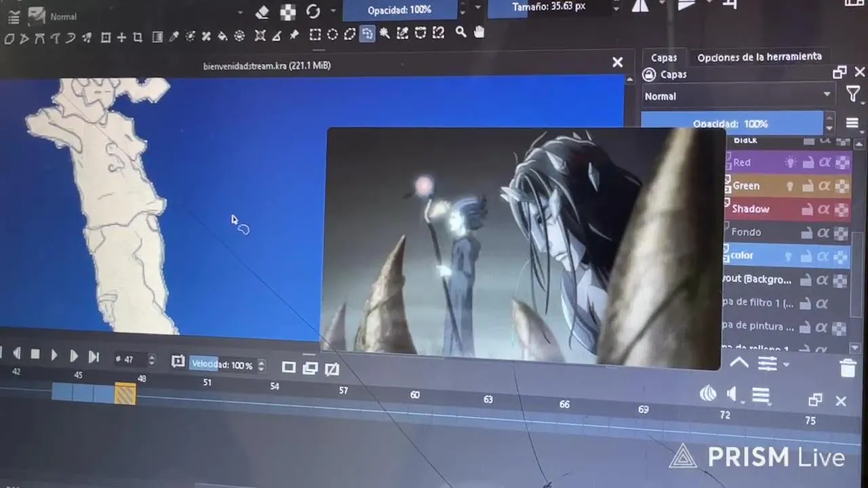Play the animation
This screenshot has height=488, width=868.
pyautogui.click(x=54, y=355)
